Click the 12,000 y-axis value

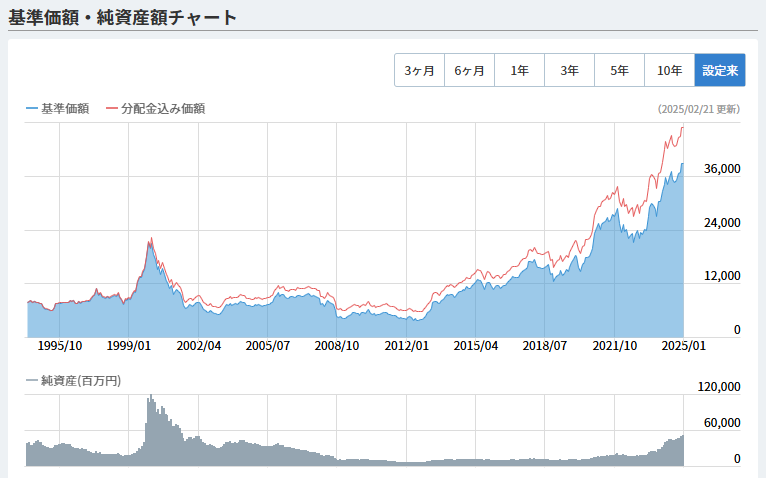tap(722, 276)
